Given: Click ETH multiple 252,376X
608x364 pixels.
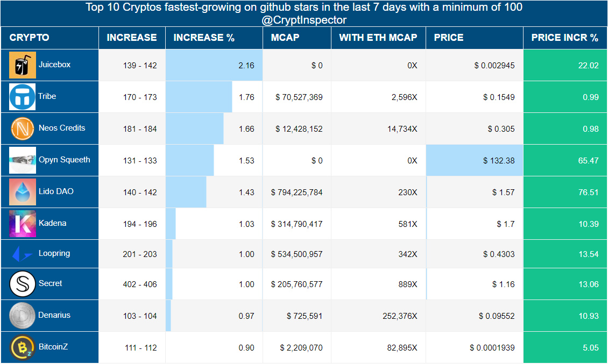Looking at the screenshot, I should point(400,316).
